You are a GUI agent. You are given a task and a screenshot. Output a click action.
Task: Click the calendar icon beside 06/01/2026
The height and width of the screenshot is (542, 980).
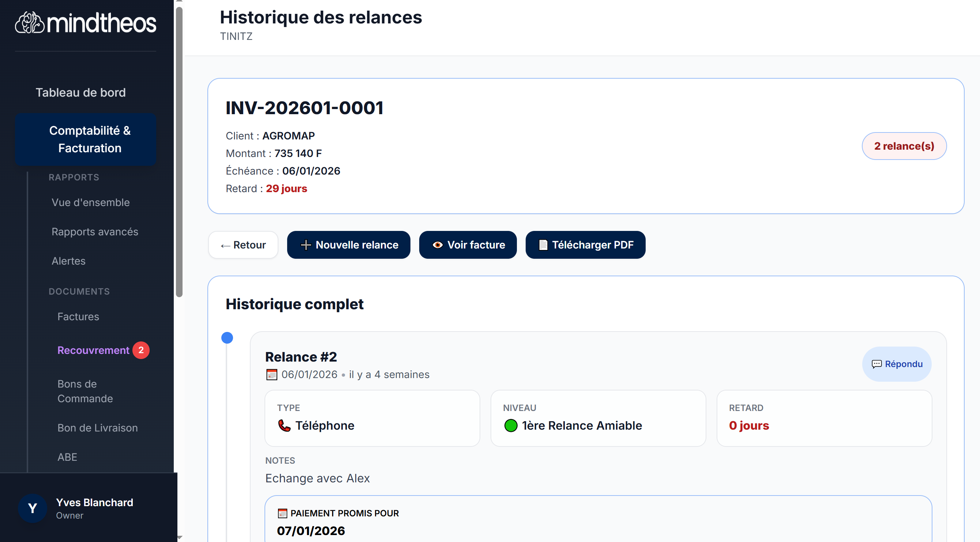point(271,374)
